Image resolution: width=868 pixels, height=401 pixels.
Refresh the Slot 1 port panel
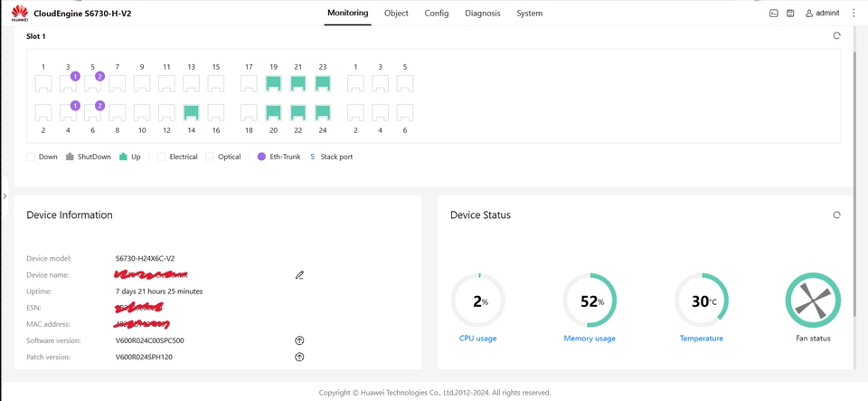[x=836, y=36]
